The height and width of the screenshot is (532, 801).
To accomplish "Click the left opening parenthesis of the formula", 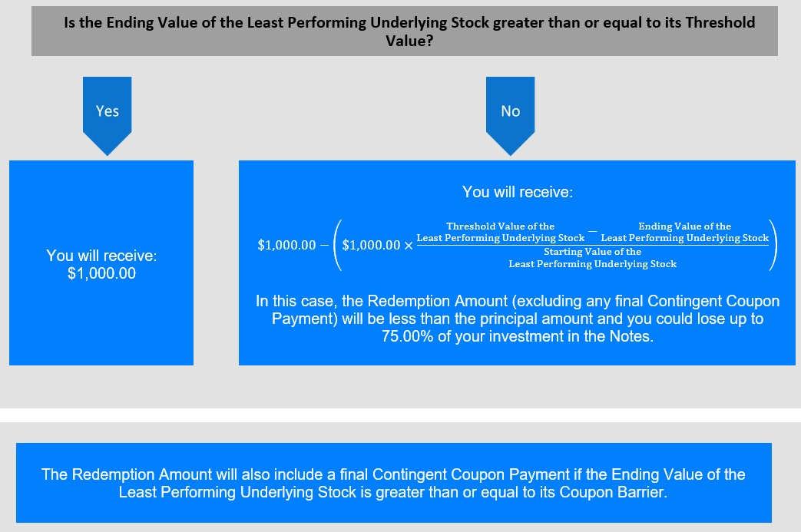I will point(337,245).
